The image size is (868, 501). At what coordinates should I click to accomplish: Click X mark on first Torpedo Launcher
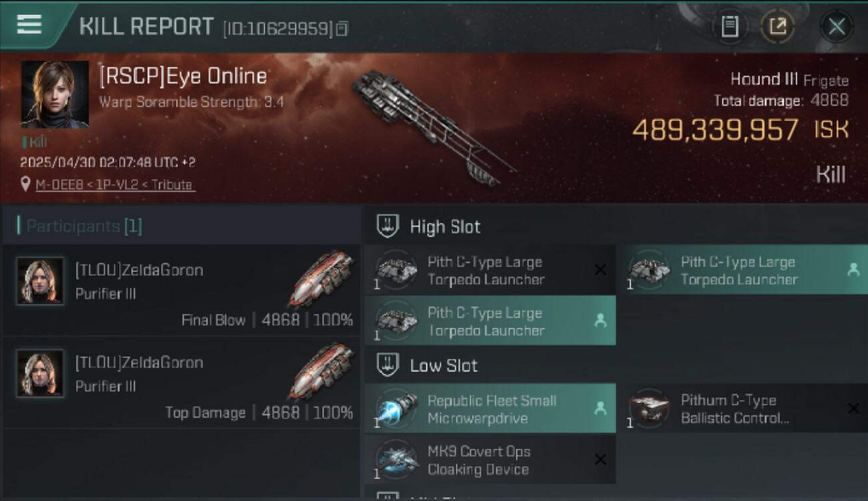(600, 269)
